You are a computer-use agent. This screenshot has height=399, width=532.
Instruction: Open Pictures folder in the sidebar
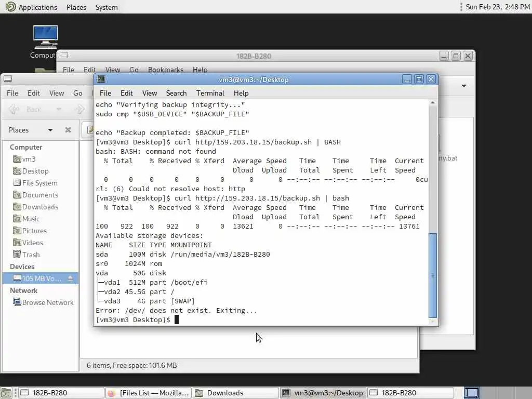pos(30,231)
